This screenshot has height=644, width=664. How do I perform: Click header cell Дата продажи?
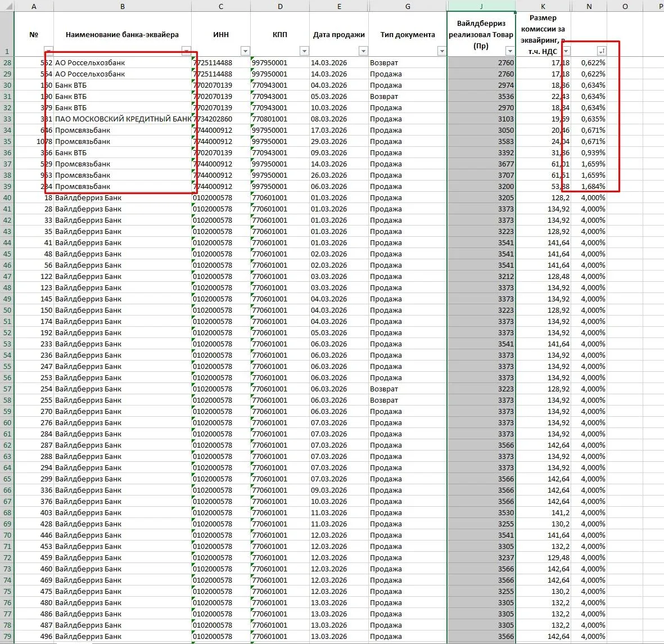coord(339,34)
